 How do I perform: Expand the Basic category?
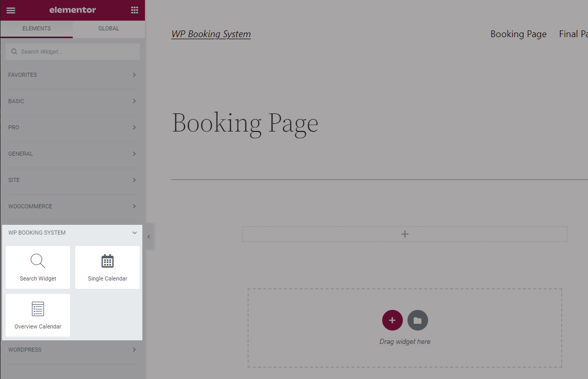pos(72,101)
